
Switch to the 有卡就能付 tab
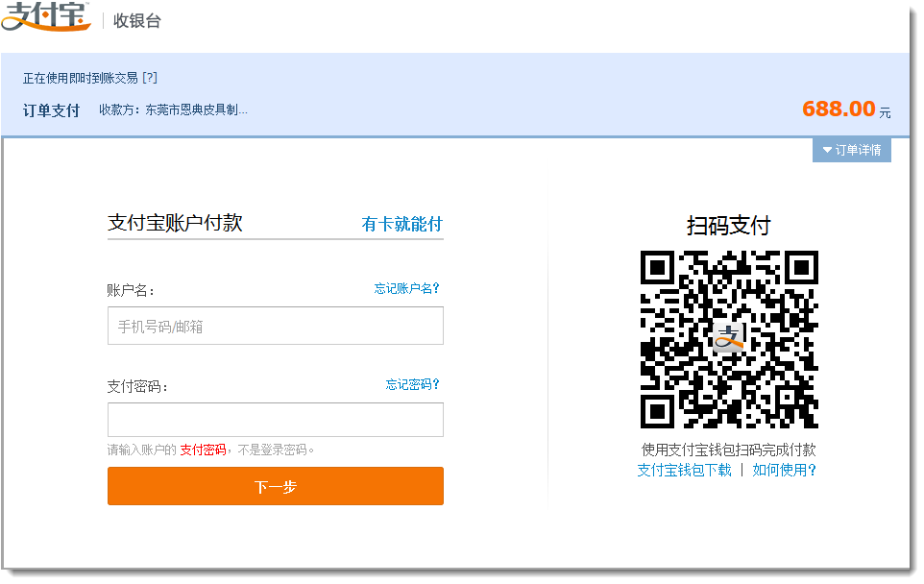[401, 224]
